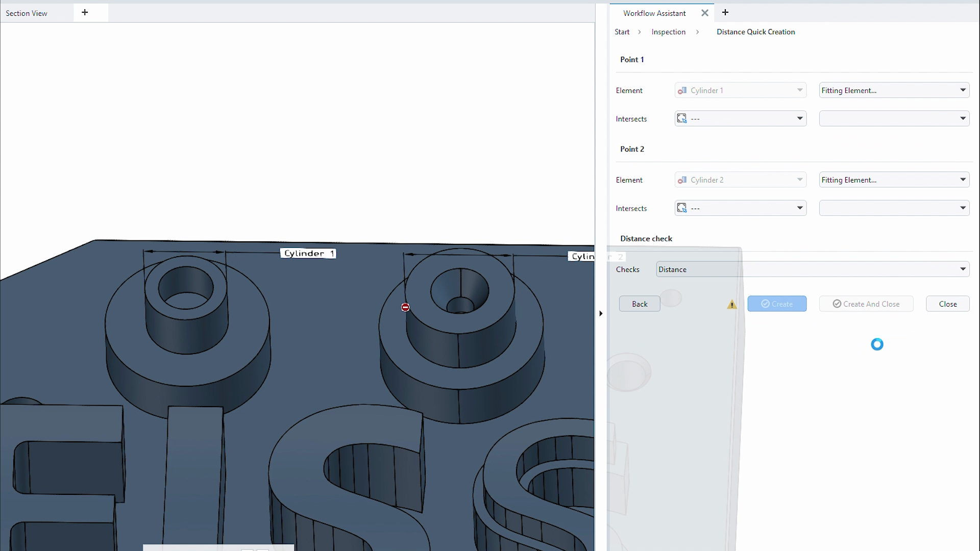Add new tab next to Section View
The height and width of the screenshot is (551, 980).
pyautogui.click(x=85, y=13)
